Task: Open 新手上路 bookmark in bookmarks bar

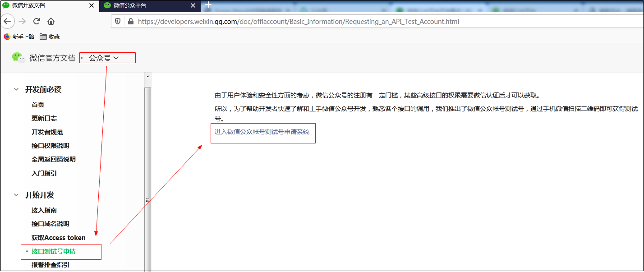Action: coord(19,37)
